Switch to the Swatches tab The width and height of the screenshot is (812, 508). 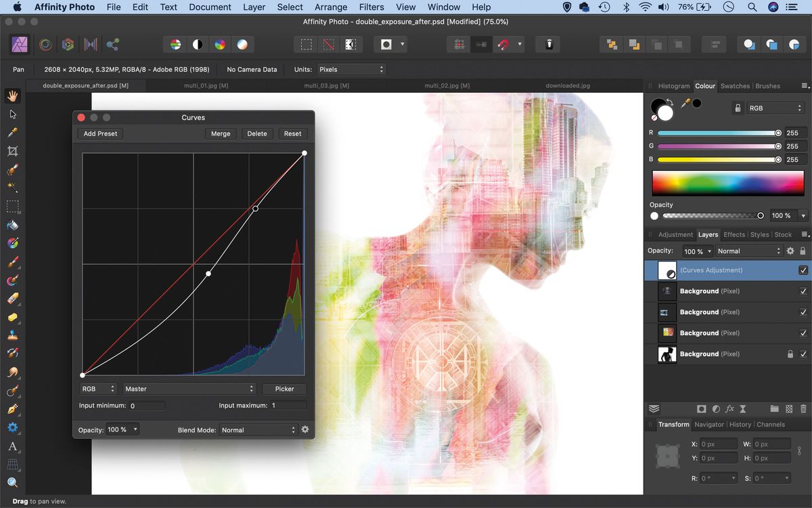(x=735, y=86)
